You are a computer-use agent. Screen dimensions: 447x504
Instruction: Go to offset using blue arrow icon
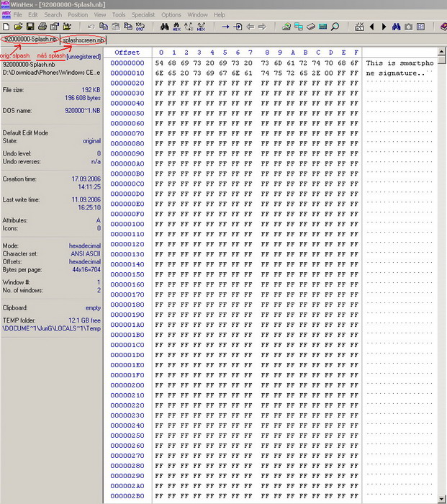coord(225,27)
